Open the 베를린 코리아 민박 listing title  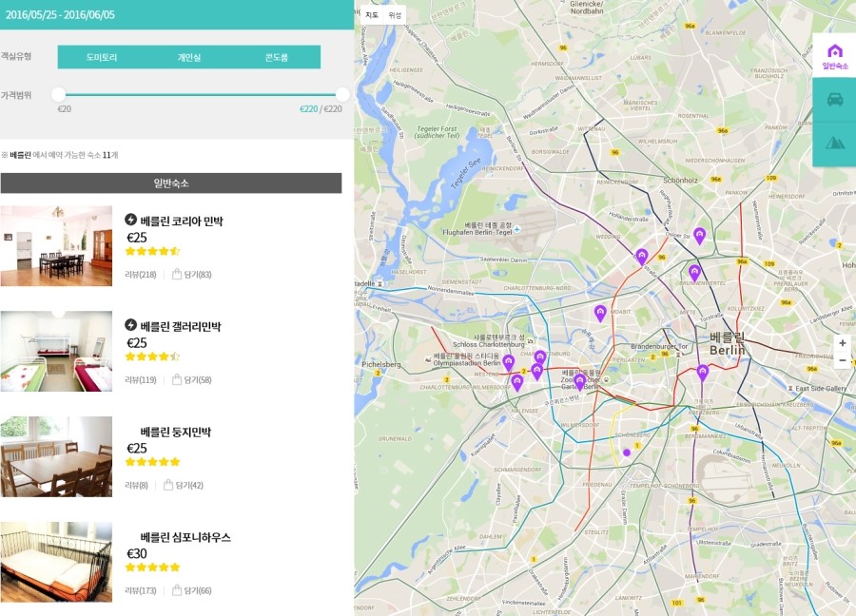[181, 221]
